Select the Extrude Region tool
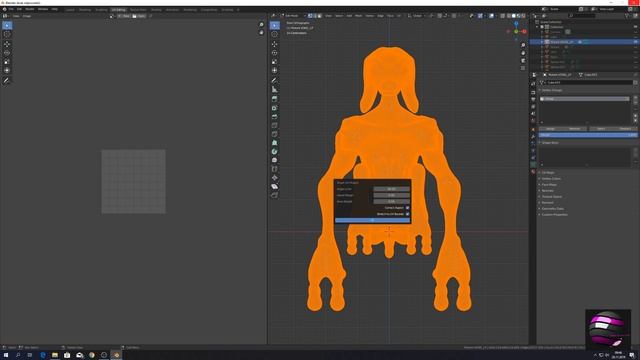Viewport: 640px width, 360px height. tap(275, 99)
